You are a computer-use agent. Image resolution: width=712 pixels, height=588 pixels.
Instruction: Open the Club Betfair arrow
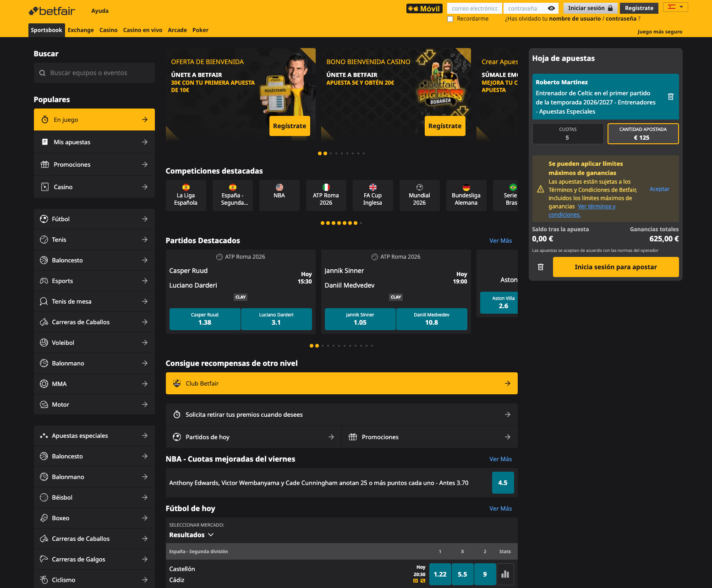[x=508, y=383]
